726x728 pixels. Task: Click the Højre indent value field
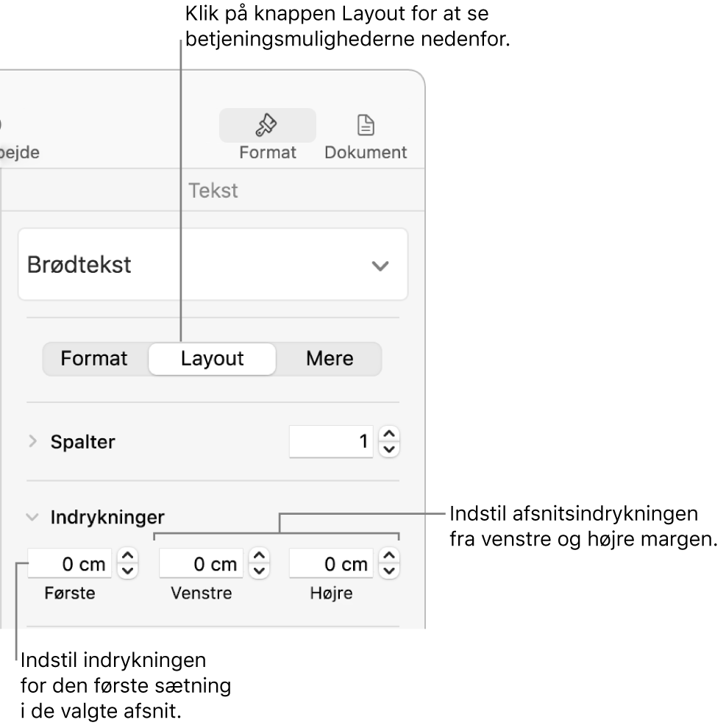[331, 563]
